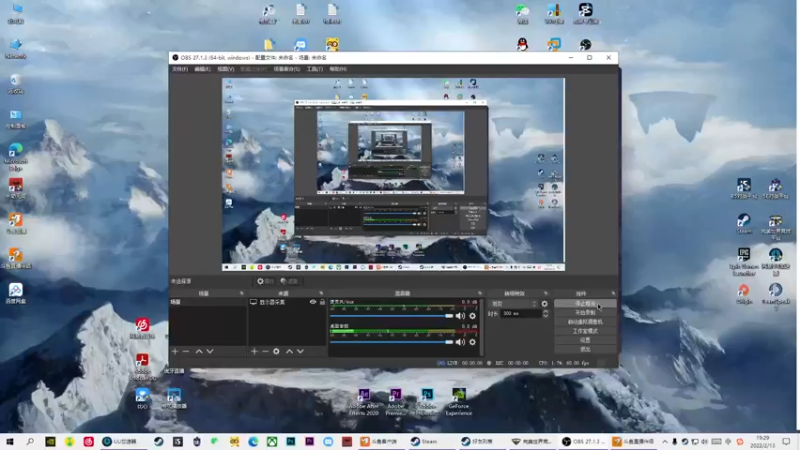Select Display Capture source row
The image size is (800, 450).
tap(287, 302)
